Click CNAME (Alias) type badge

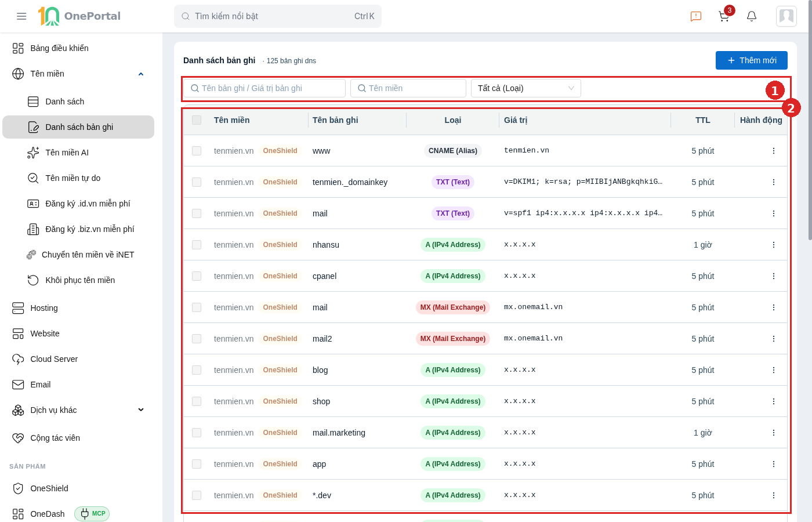pyautogui.click(x=453, y=151)
